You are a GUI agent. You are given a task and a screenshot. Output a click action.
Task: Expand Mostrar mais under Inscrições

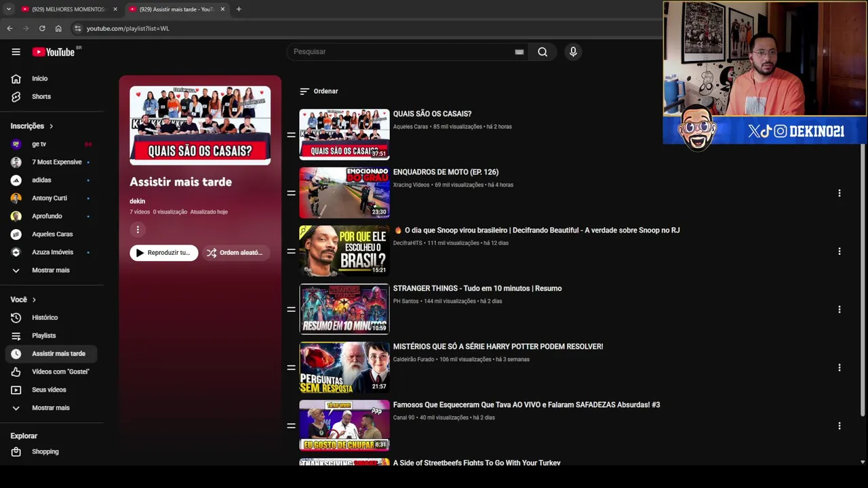click(x=52, y=270)
